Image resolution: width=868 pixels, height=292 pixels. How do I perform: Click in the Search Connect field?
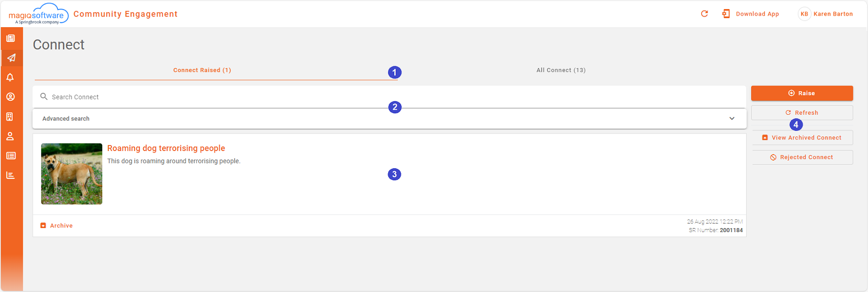pyautogui.click(x=302, y=97)
